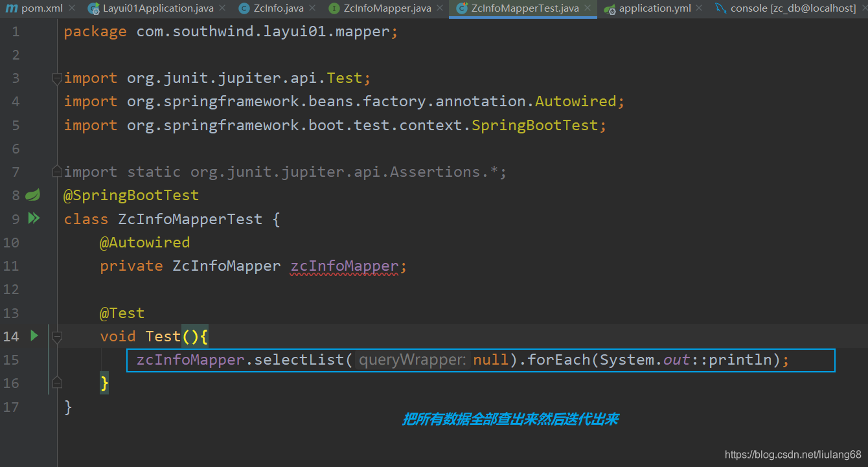Click the @Autowired annotation on line 10
This screenshot has height=467, width=868.
(x=145, y=242)
